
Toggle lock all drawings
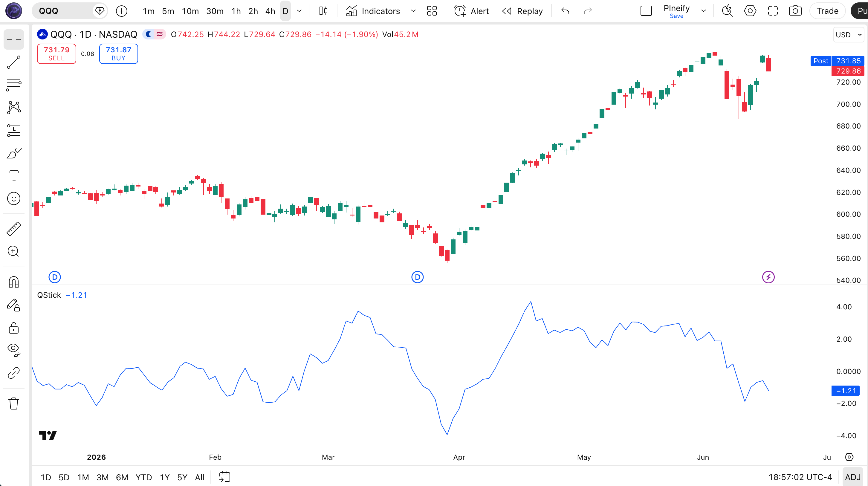click(x=13, y=328)
